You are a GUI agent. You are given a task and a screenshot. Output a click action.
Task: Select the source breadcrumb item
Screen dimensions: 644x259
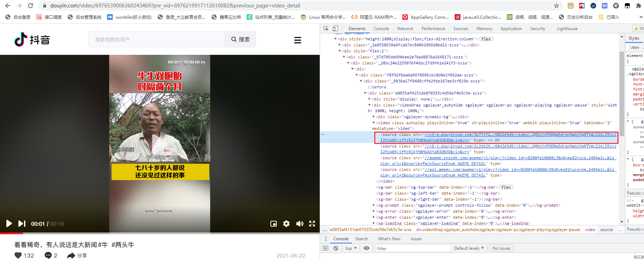606,230
